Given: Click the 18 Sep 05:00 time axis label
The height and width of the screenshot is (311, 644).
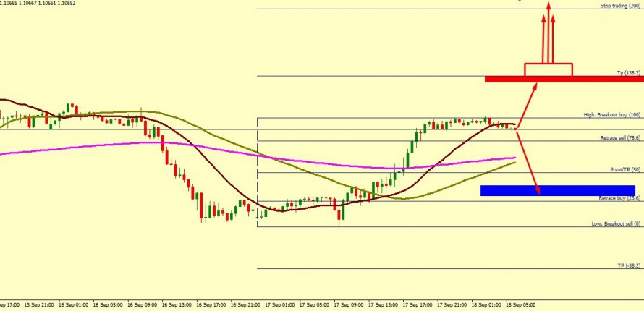Looking at the screenshot, I should coord(519,305).
